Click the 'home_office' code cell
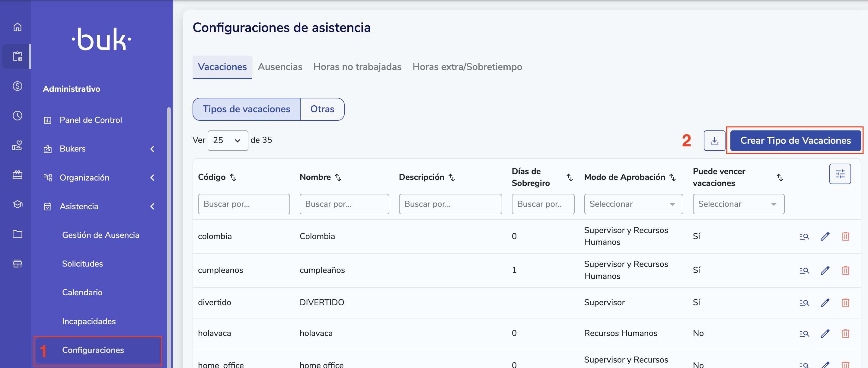The height and width of the screenshot is (368, 868). pyautogui.click(x=221, y=365)
